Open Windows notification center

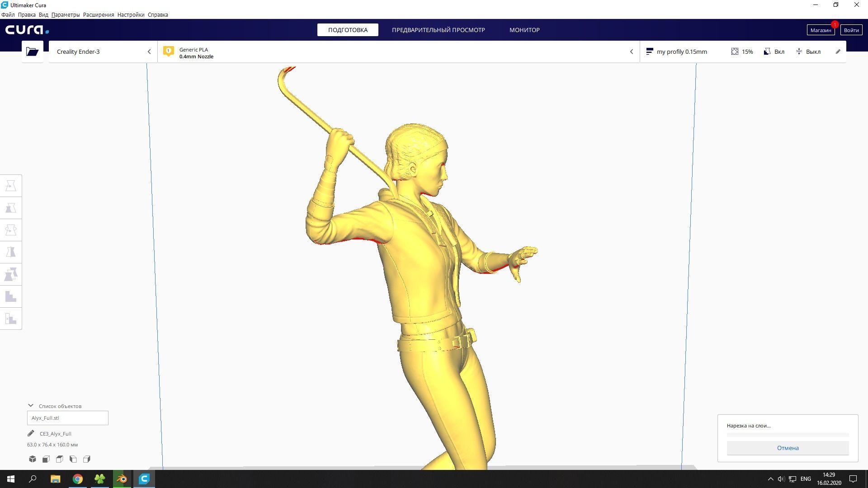[x=853, y=479]
